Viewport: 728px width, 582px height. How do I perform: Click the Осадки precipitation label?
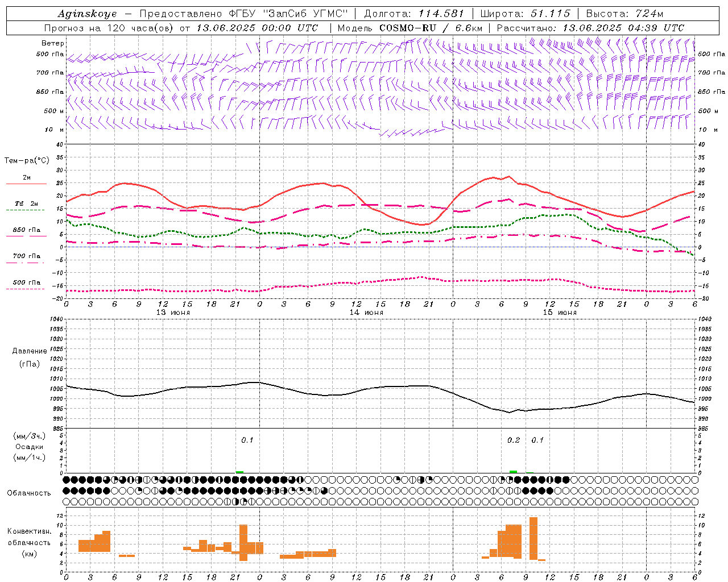pyautogui.click(x=30, y=447)
